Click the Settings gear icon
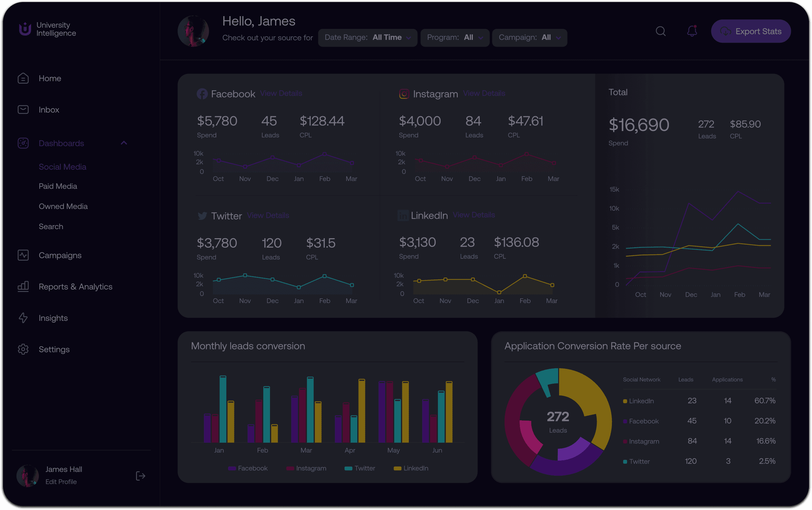 [23, 349]
